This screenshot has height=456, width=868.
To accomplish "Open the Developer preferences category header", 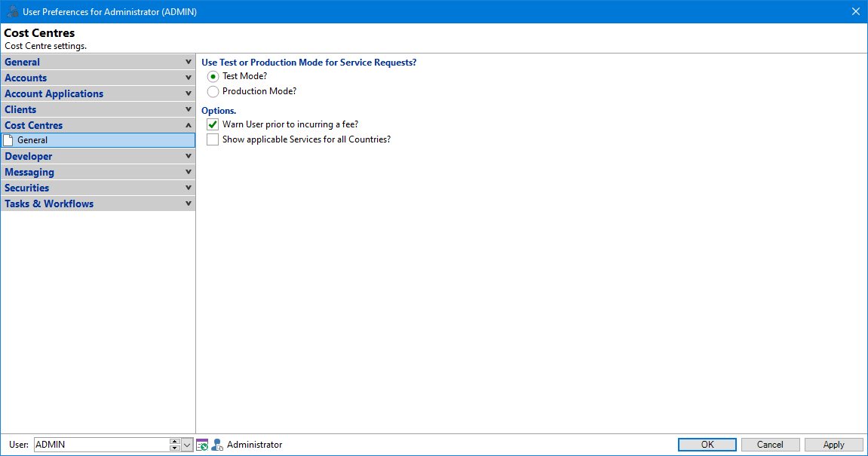I will pos(98,157).
